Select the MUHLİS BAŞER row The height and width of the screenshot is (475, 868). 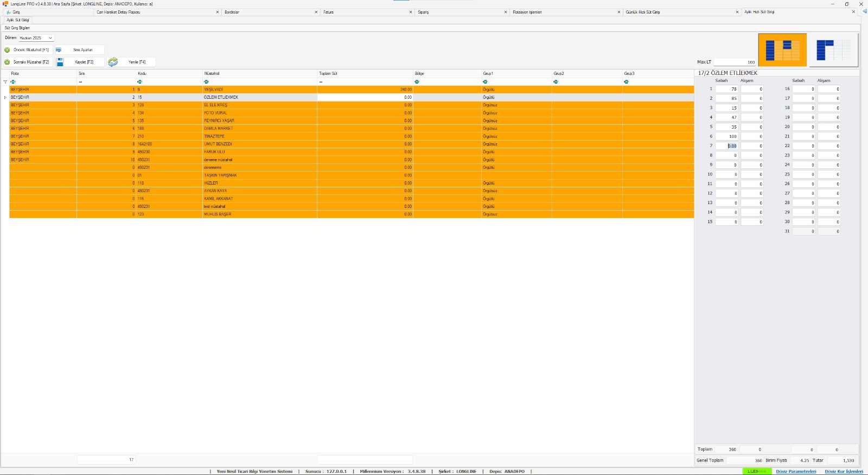pyautogui.click(x=352, y=214)
